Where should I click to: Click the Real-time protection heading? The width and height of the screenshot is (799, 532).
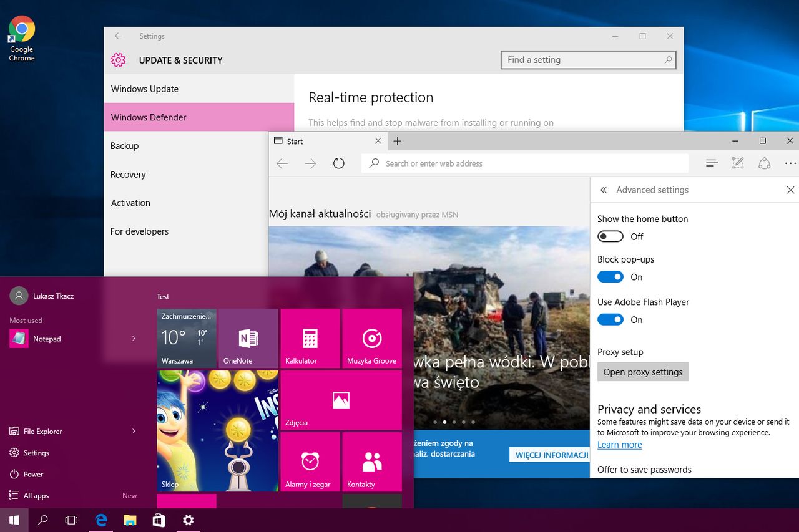click(371, 97)
